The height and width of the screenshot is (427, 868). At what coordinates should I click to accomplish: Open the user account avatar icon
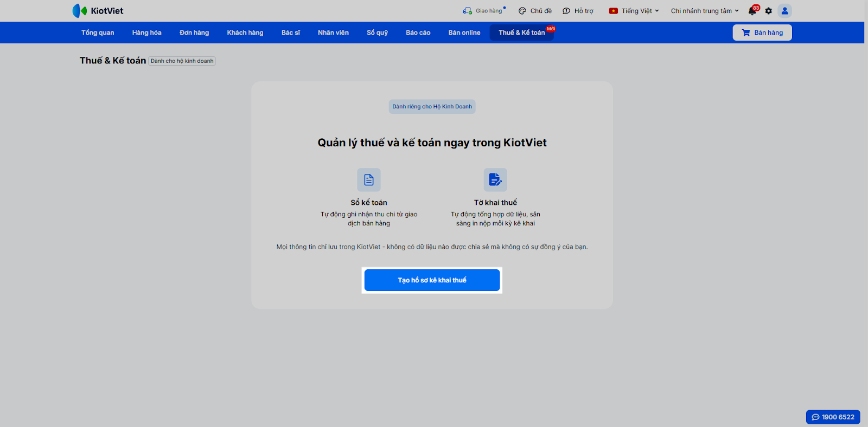[x=784, y=11]
